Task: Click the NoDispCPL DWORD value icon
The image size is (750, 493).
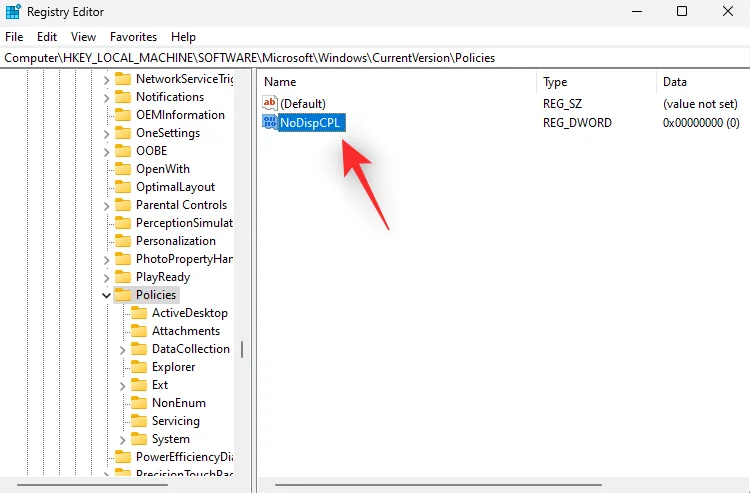Action: click(270, 122)
